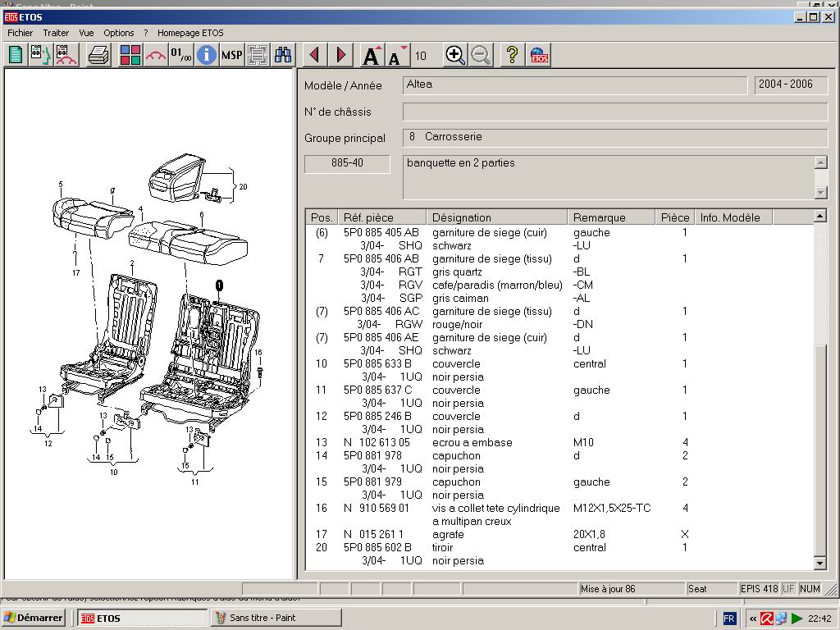Click callout number 20 in seat diagram
Screen dimensions: 840x630
[x=243, y=187]
